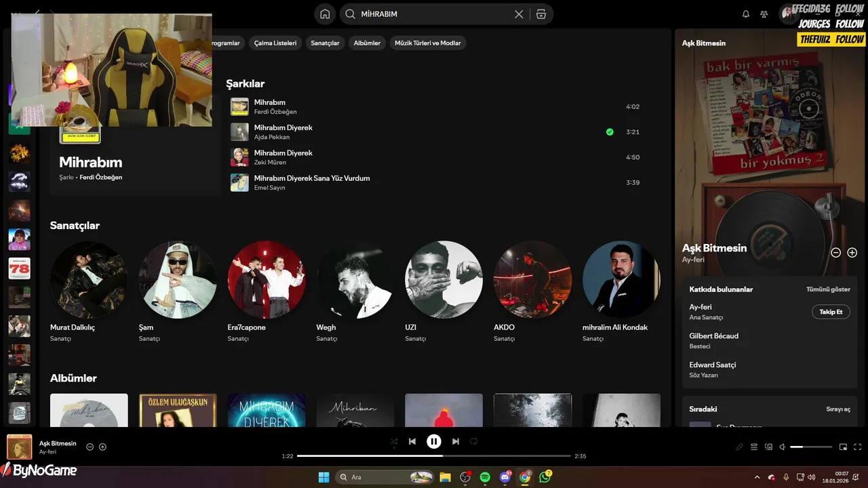
Task: Open the mini player icon
Action: (x=844, y=447)
